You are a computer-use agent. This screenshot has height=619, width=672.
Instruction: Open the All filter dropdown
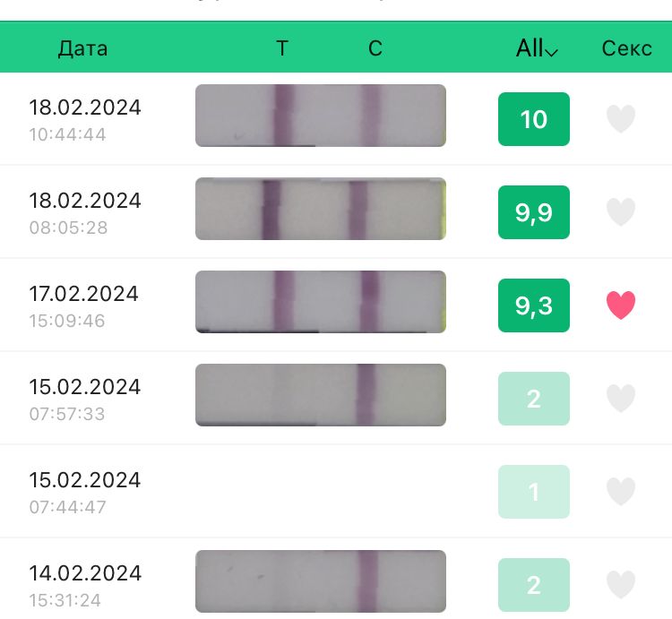(537, 48)
